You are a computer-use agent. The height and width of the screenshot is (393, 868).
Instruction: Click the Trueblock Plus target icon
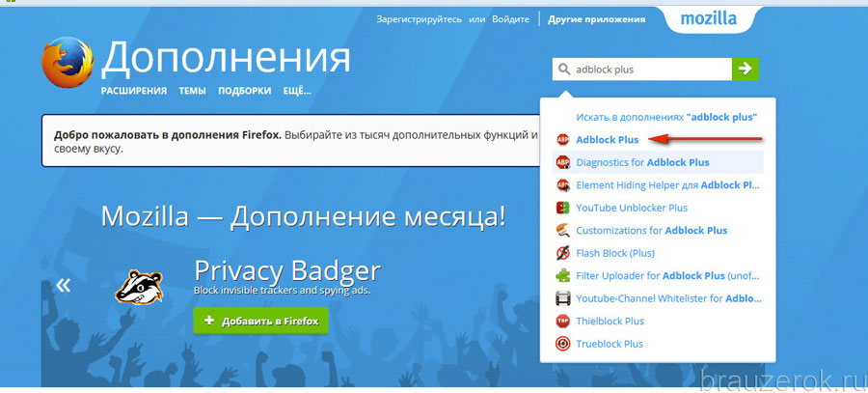pos(562,344)
